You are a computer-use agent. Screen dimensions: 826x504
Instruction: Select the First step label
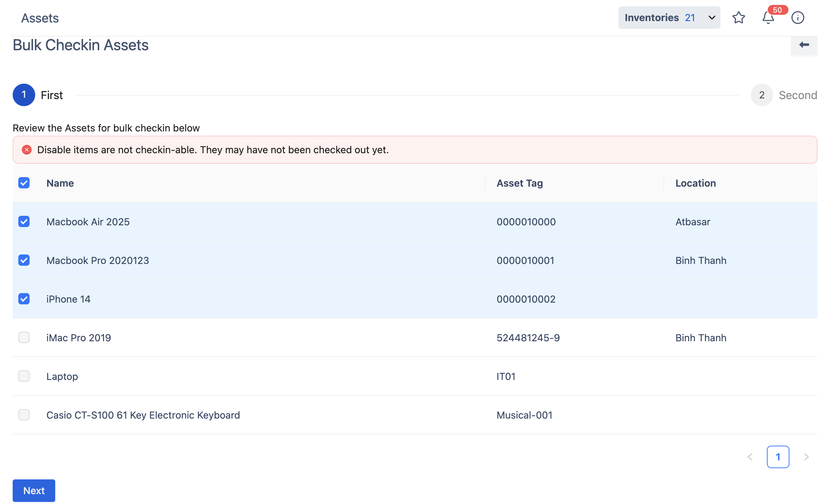coord(52,95)
